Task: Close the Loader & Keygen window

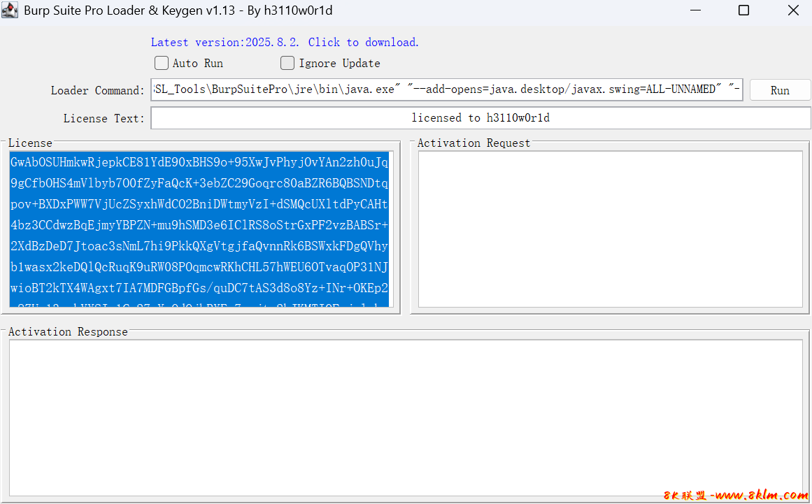Action: tap(792, 10)
